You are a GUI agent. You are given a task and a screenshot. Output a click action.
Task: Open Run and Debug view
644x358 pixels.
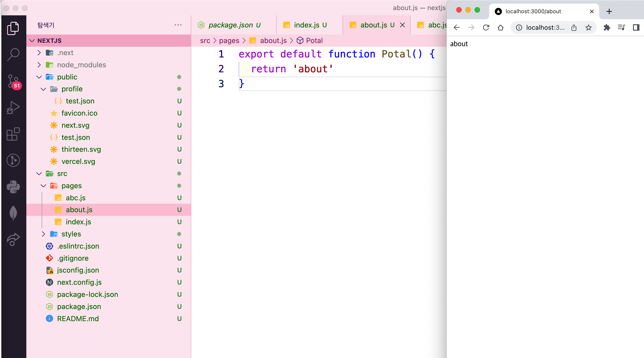(x=13, y=107)
